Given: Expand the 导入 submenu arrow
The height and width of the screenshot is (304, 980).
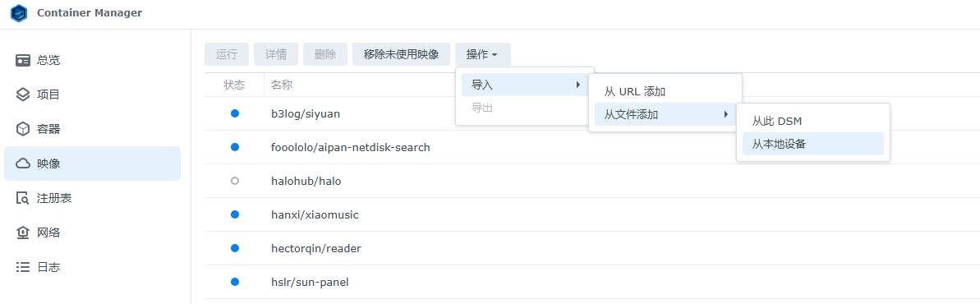Looking at the screenshot, I should click(x=579, y=85).
